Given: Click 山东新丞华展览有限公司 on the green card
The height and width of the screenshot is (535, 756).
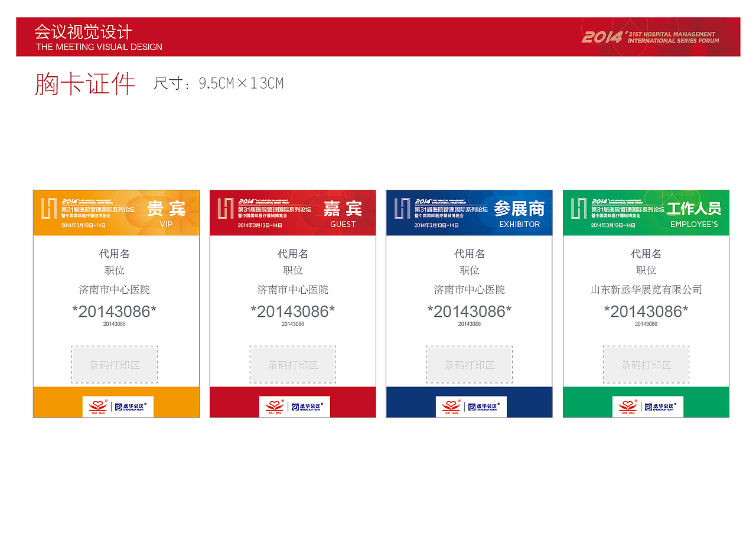Looking at the screenshot, I should (x=646, y=290).
